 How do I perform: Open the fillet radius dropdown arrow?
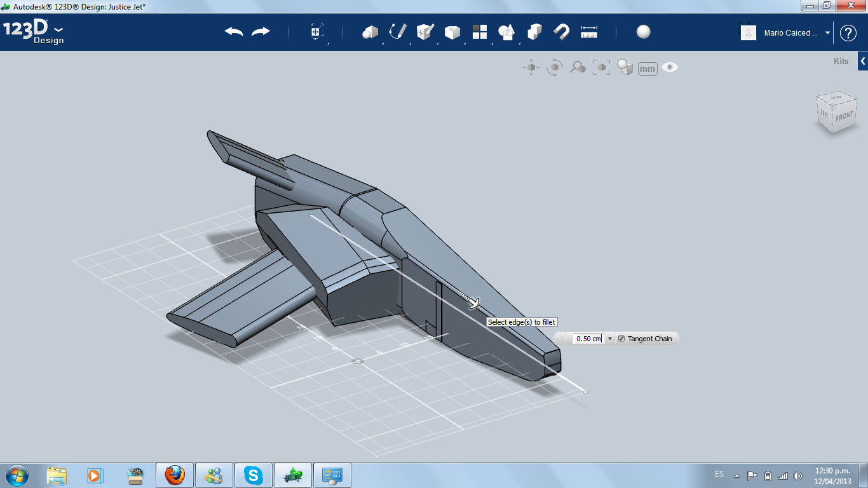point(610,339)
